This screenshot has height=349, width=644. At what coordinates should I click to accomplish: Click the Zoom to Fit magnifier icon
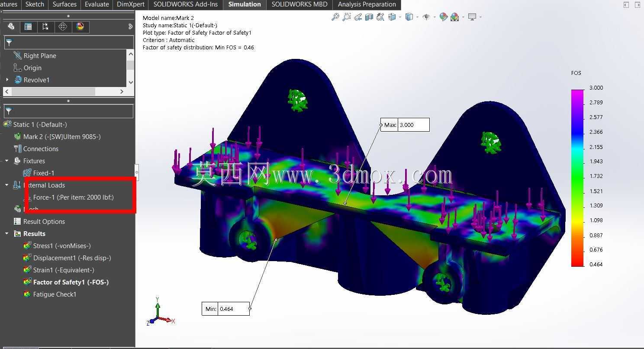coord(335,17)
